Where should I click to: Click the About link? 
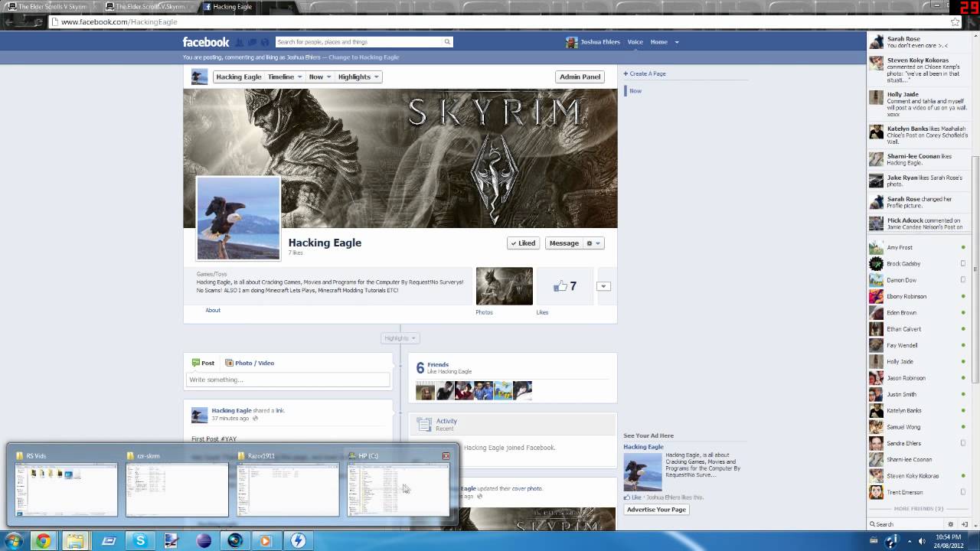tap(213, 310)
